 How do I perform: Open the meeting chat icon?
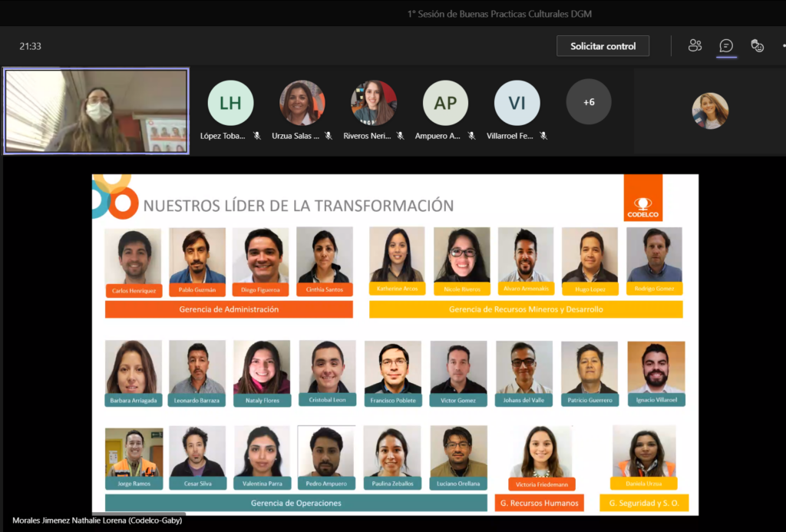726,46
